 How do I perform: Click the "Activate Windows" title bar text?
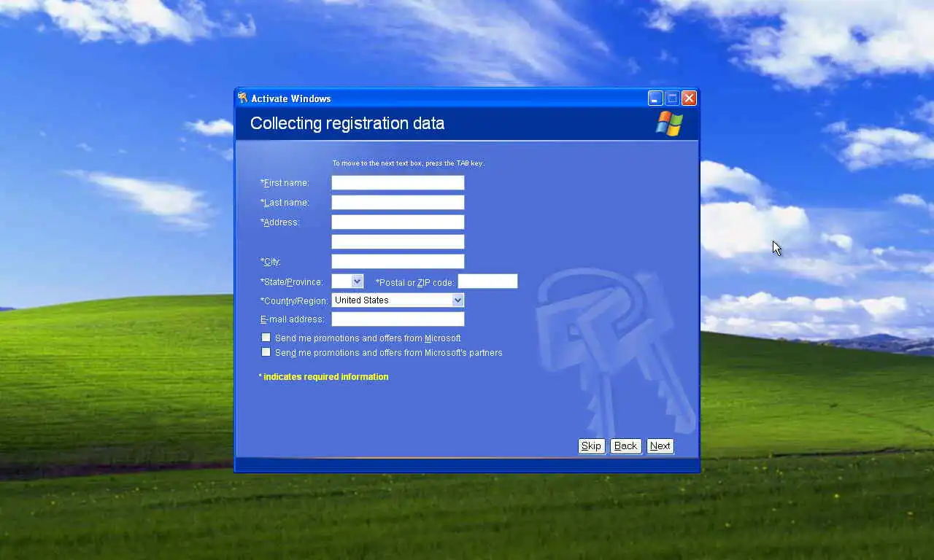point(291,98)
